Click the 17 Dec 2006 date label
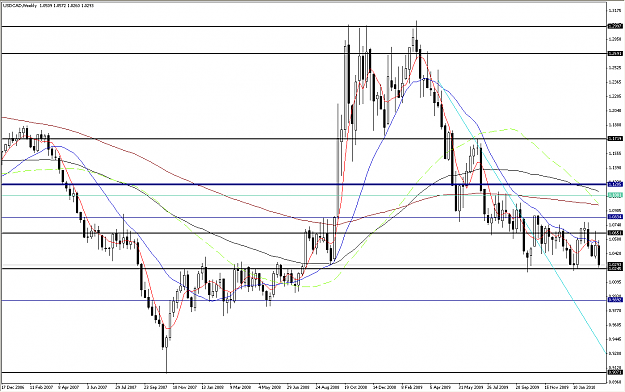 [13, 387]
